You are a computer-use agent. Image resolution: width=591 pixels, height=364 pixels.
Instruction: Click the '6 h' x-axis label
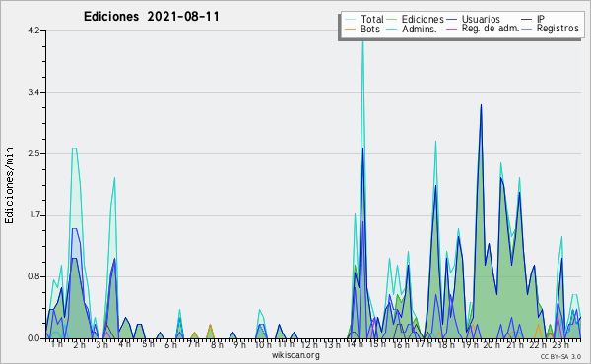click(170, 344)
